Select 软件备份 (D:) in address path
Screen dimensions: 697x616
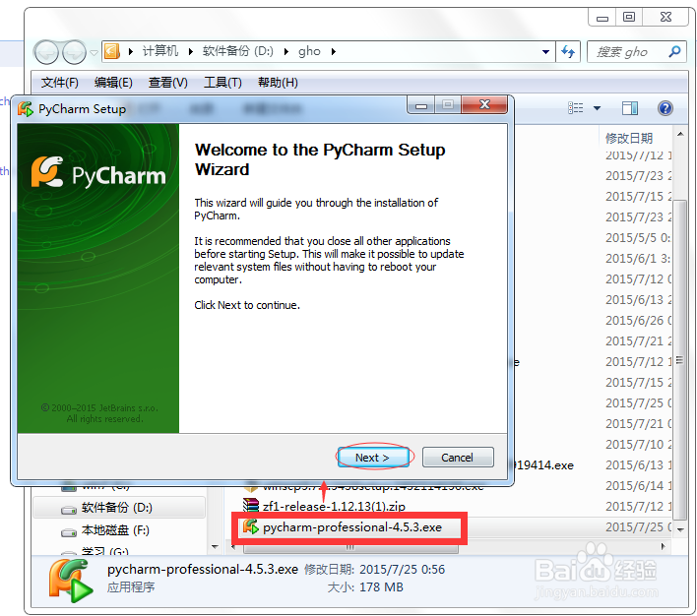[238, 51]
